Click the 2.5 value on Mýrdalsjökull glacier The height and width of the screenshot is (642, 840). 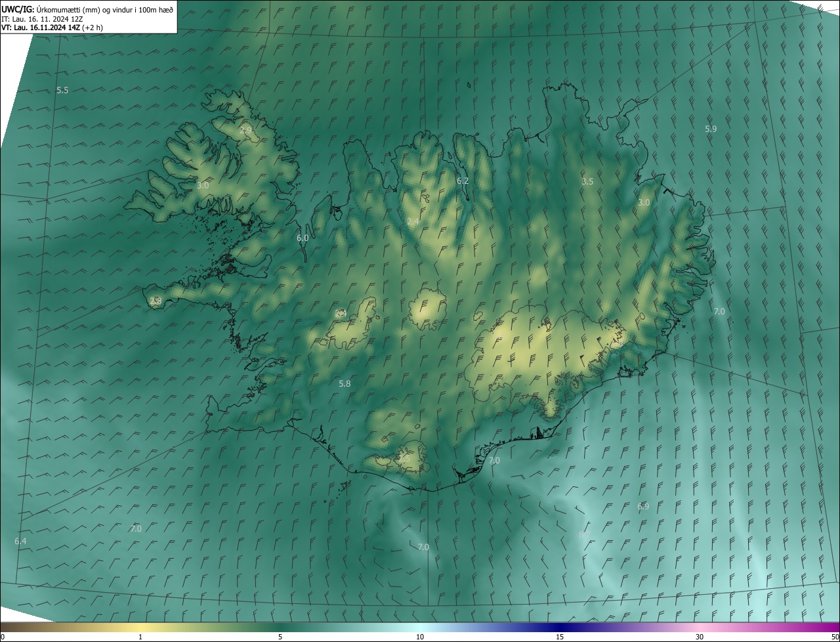(x=404, y=458)
